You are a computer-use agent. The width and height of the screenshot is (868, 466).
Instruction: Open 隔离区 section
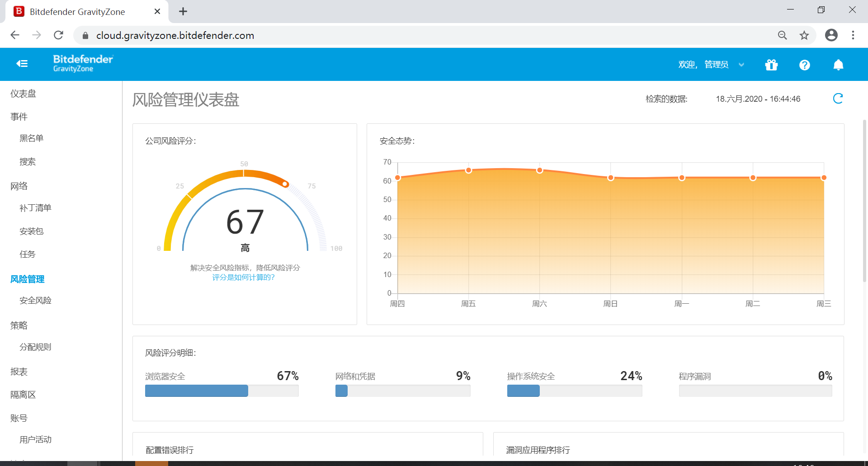(x=24, y=395)
